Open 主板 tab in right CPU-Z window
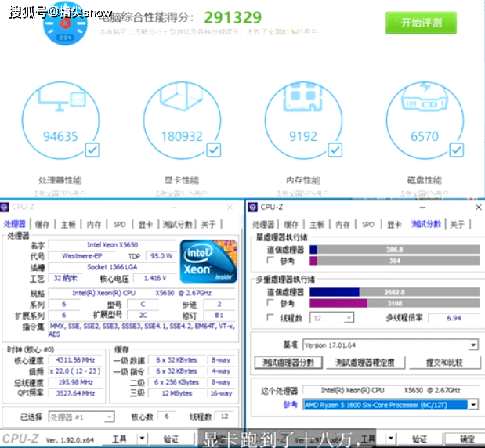Screen dimensions: 485x448 317,225
